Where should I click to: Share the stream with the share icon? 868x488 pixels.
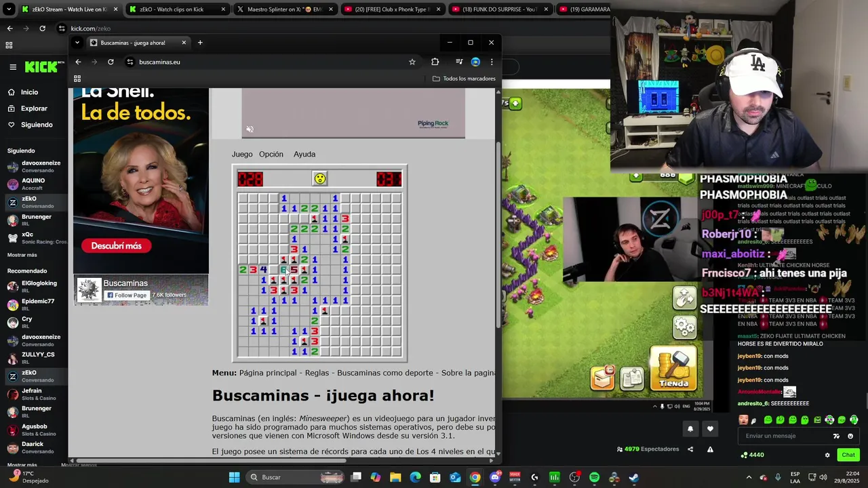(690, 449)
